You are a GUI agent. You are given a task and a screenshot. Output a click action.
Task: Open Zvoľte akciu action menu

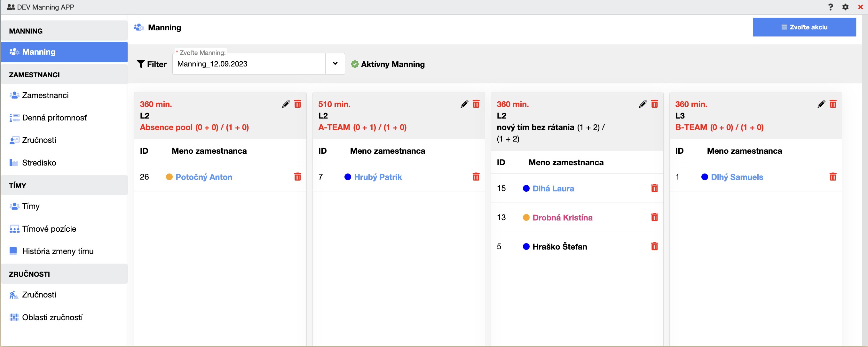coord(804,27)
